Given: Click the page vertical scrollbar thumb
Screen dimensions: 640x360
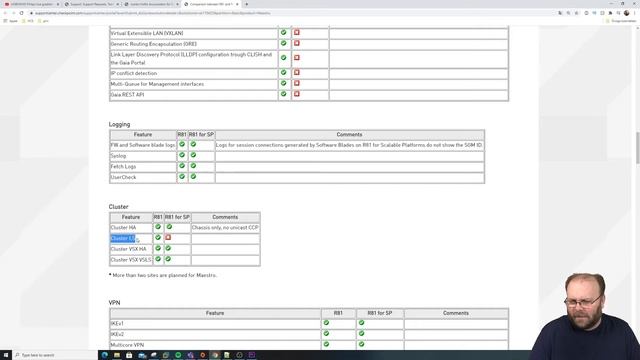Looking at the screenshot, I should point(638,148).
